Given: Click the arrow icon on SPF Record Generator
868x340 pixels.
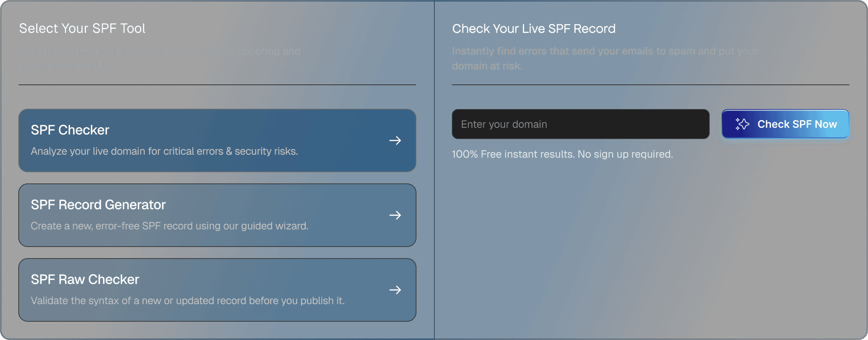Looking at the screenshot, I should click(x=395, y=215).
